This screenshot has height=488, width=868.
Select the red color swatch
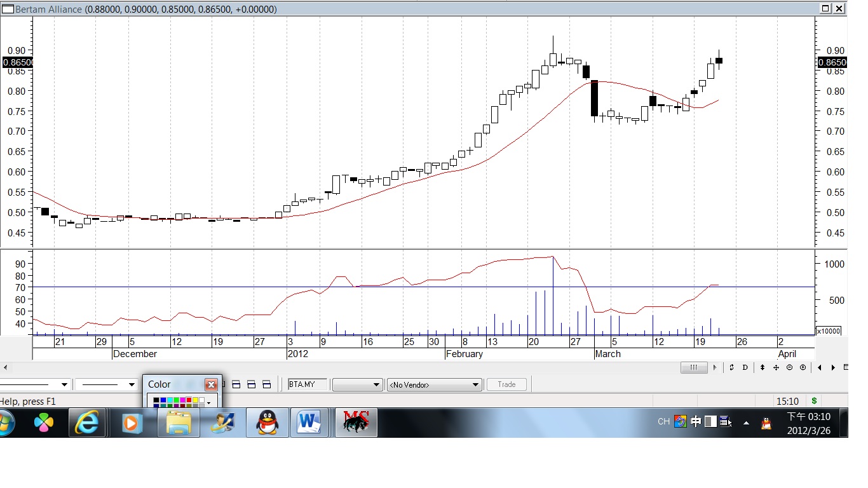tap(189, 400)
